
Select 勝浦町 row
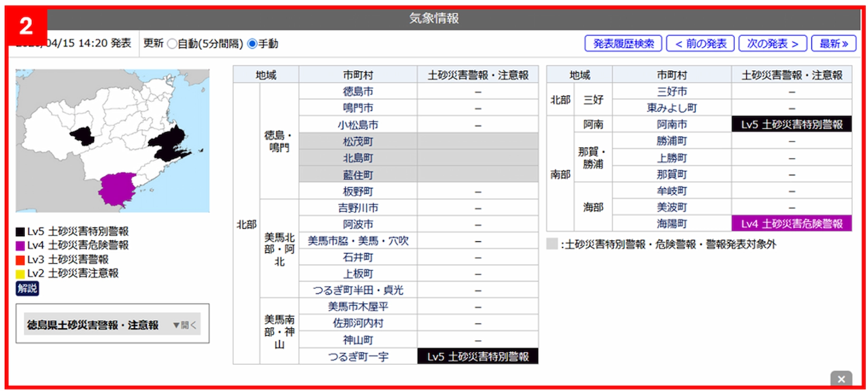point(732,141)
